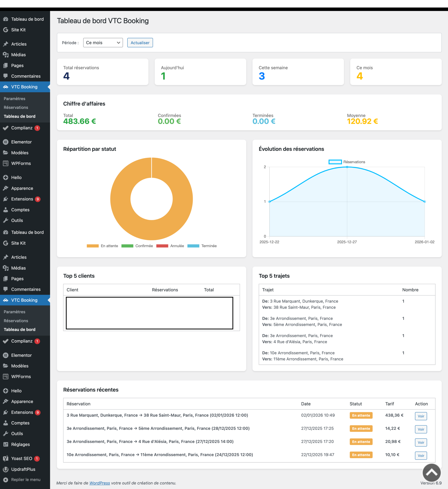Click the Complianz checkmark icon
This screenshot has height=489, width=448.
tap(6, 128)
